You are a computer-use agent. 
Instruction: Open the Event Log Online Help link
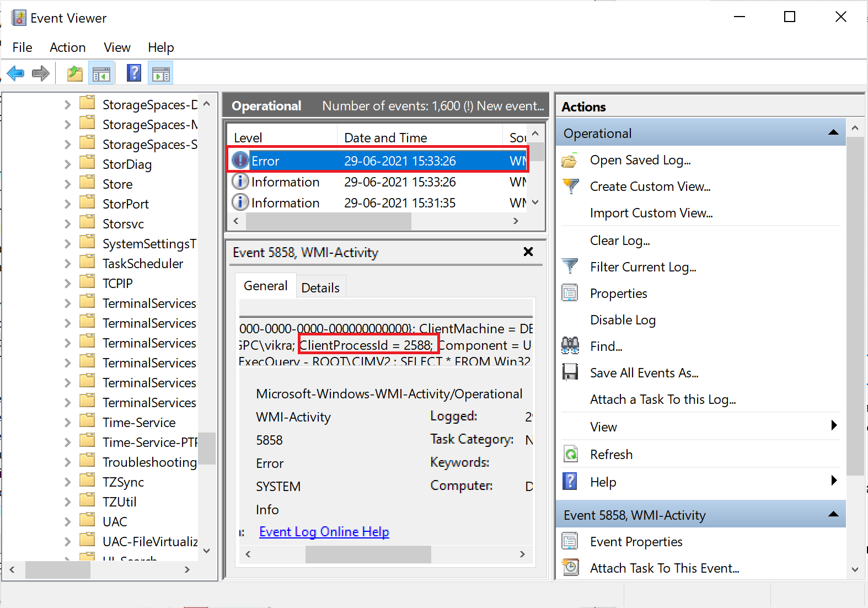pyautogui.click(x=324, y=532)
